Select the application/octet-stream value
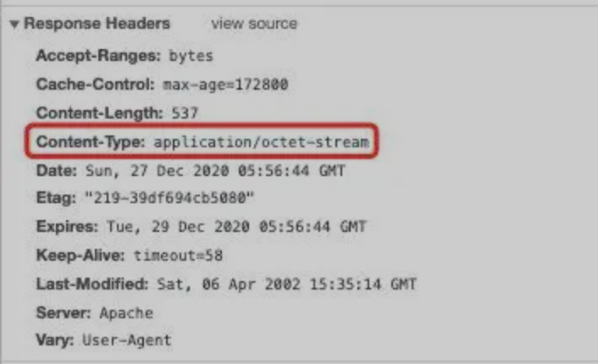Screen dimensions: 598x364 [261, 142]
